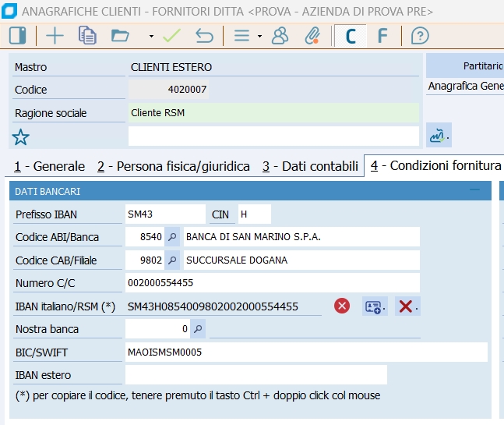Click the IBAN italiano/RSM (*) label
The height and width of the screenshot is (425, 504).
click(x=65, y=306)
